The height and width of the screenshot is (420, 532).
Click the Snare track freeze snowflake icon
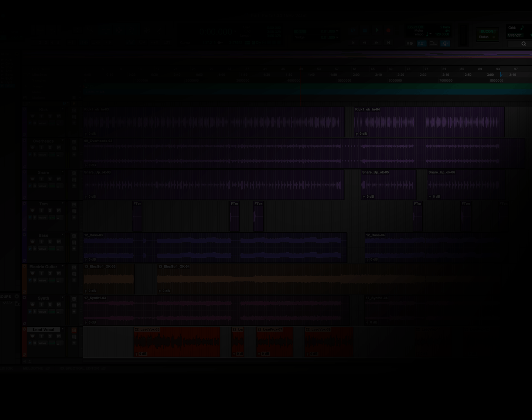(x=35, y=186)
